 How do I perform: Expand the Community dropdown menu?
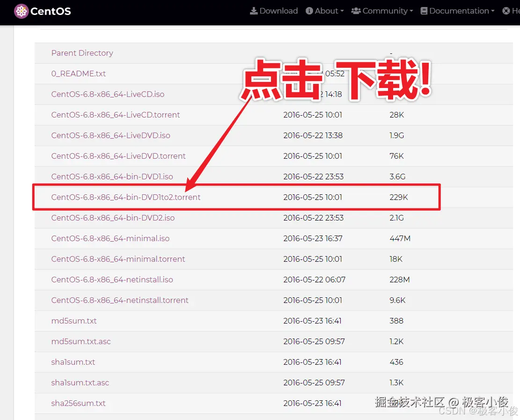pyautogui.click(x=382, y=11)
